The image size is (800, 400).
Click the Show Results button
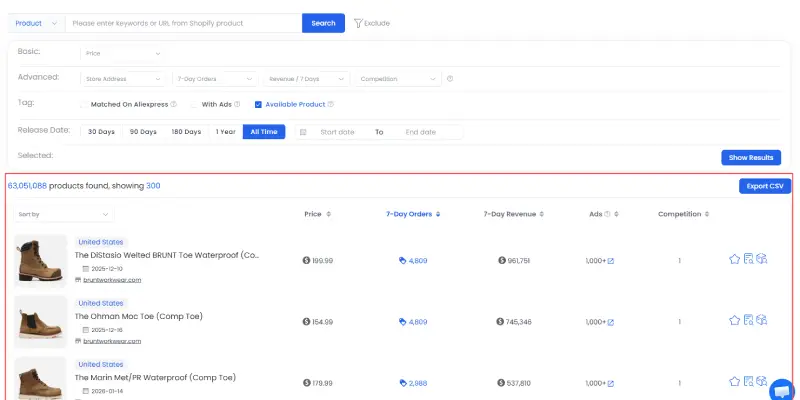tap(751, 158)
